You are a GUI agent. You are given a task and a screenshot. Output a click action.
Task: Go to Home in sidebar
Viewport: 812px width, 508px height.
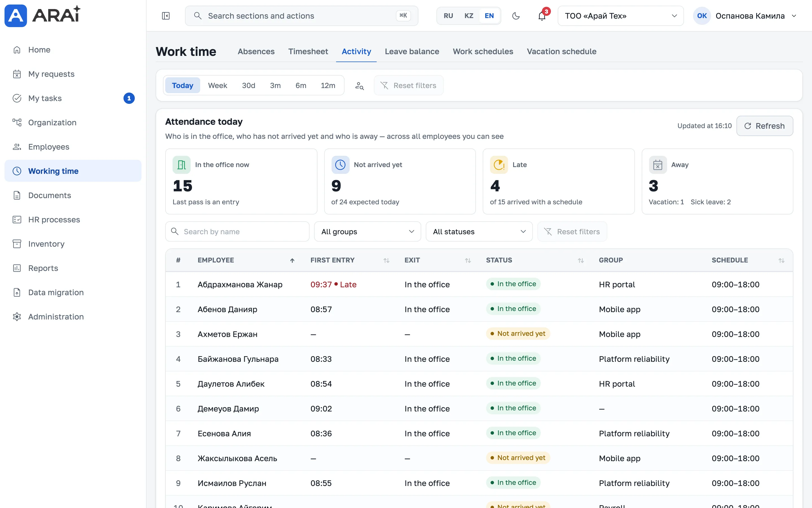tap(73, 50)
